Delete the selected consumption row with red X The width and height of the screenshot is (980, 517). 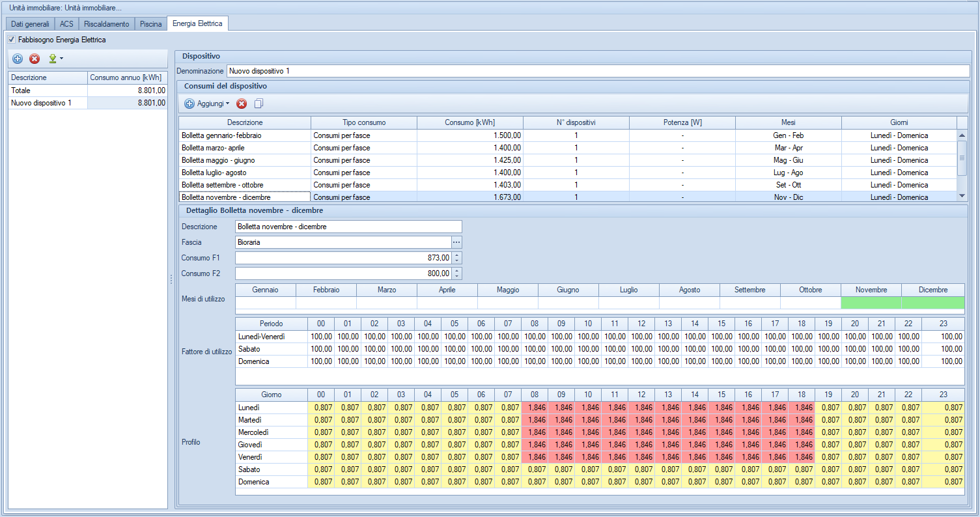tap(242, 104)
